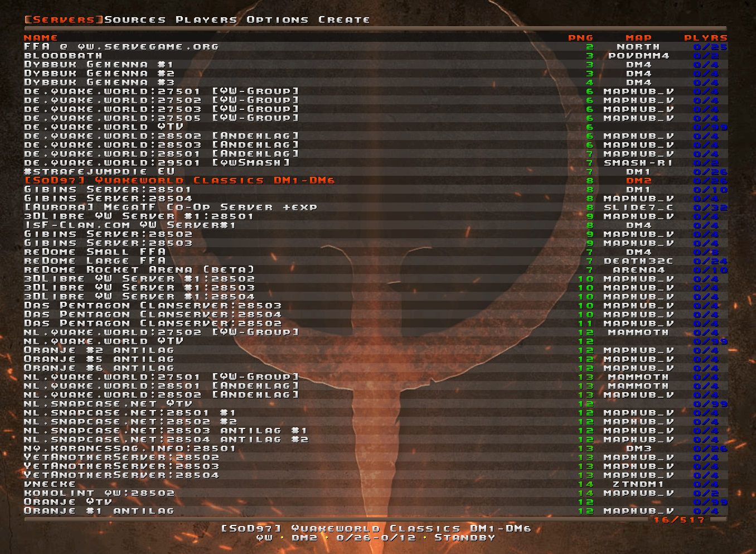Sort the server list by Name column
Screen dimensions: 756x554
point(41,38)
